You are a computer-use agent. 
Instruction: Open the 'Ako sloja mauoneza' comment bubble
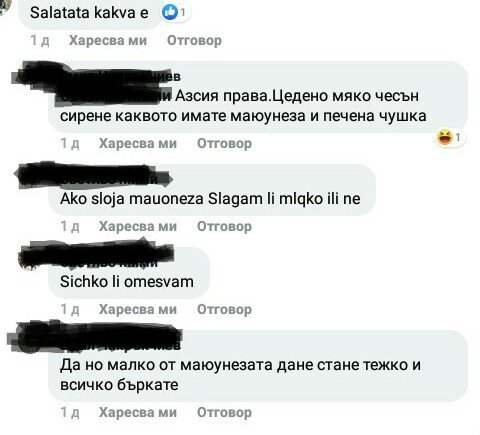point(212,190)
